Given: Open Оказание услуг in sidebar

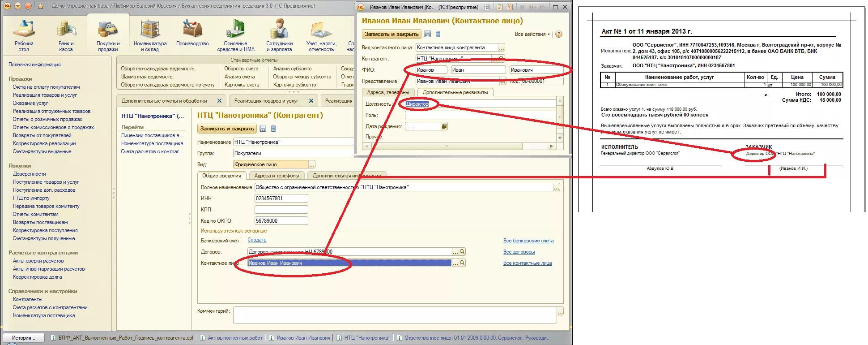Looking at the screenshot, I should 30,103.
